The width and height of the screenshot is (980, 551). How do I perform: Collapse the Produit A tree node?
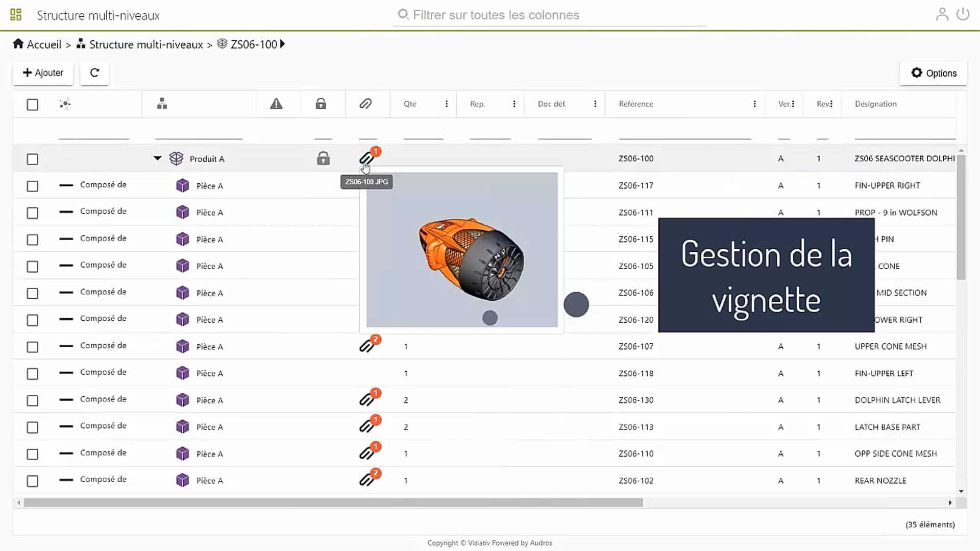click(x=158, y=158)
